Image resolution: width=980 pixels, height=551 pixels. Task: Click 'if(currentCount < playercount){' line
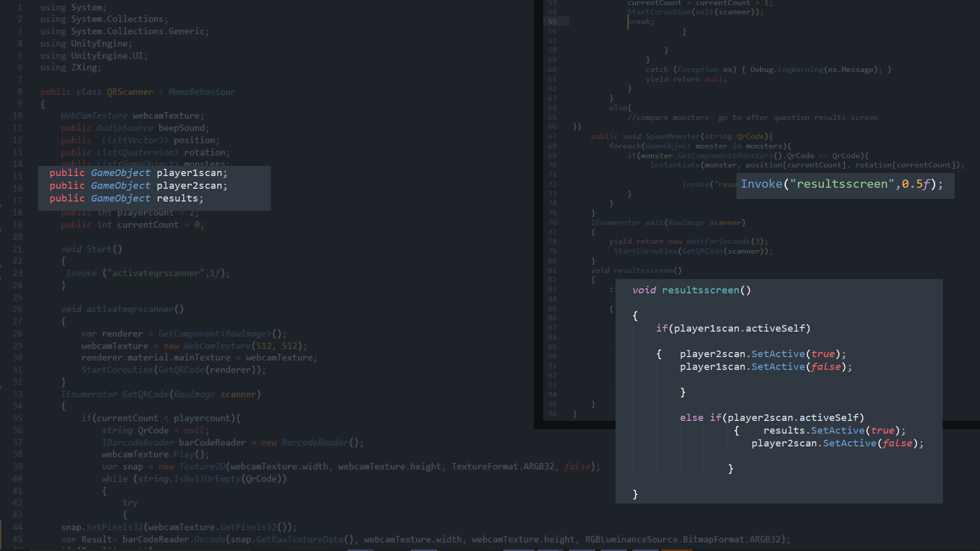pos(161,418)
